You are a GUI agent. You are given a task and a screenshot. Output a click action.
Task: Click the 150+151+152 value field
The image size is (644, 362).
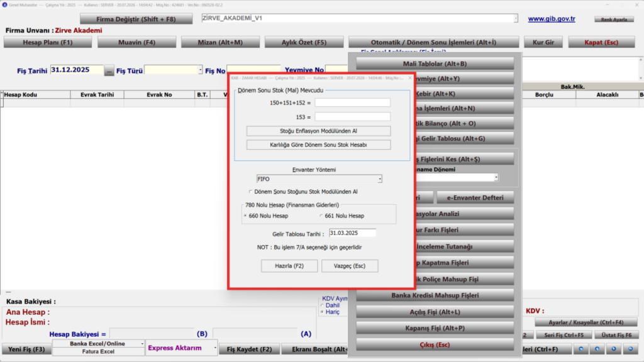[x=352, y=102]
